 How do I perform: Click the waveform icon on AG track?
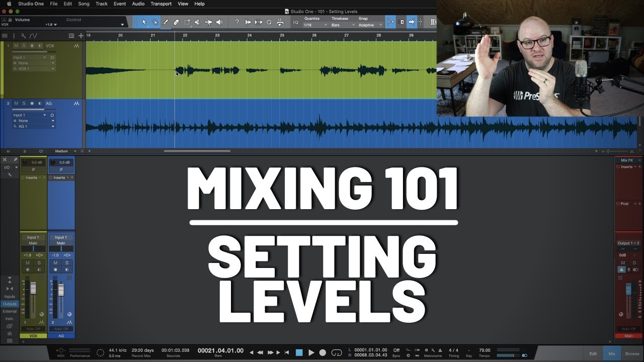[x=76, y=104]
